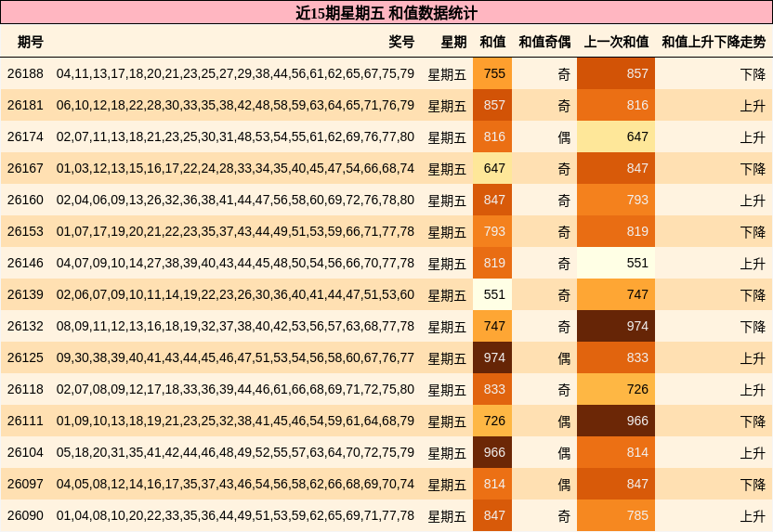773x532 pixels.
Task: Click the numbers list starting 06,10,12,18 in row 26181
Action: [x=235, y=106]
